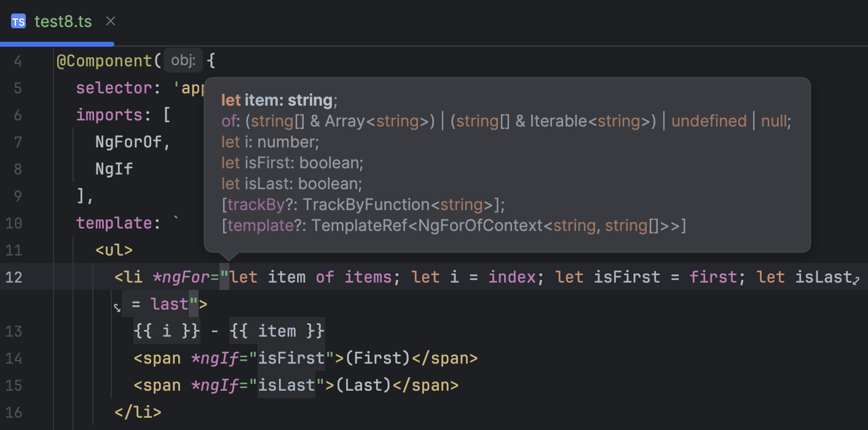Click the *ngFor directive on line 12
Screen dimensions: 868x430
(x=181, y=277)
